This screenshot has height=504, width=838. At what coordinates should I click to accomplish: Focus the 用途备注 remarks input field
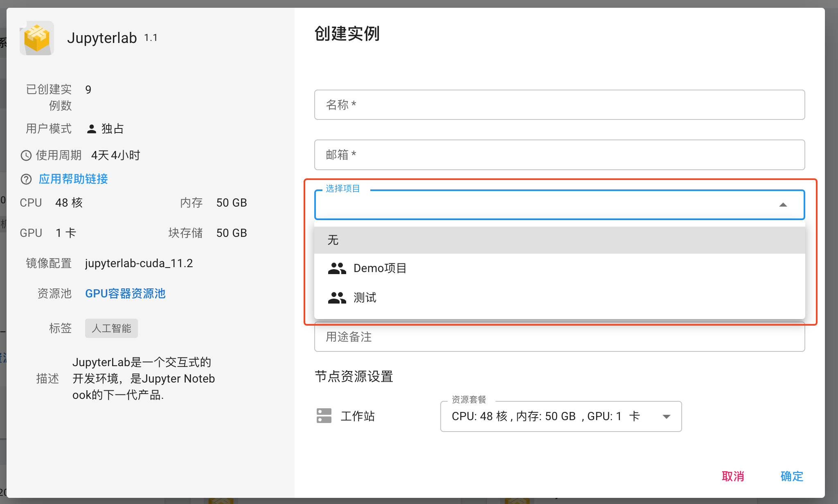(x=559, y=337)
